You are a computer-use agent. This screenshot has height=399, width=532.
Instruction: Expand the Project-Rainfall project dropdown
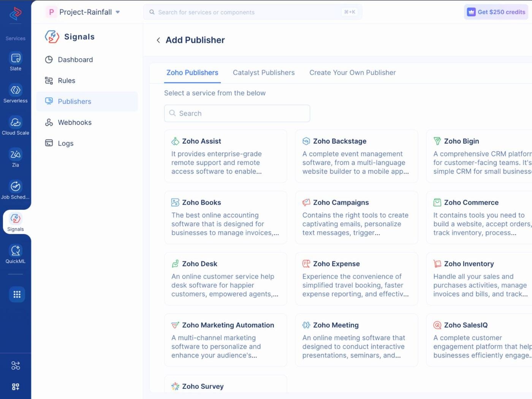pyautogui.click(x=83, y=12)
